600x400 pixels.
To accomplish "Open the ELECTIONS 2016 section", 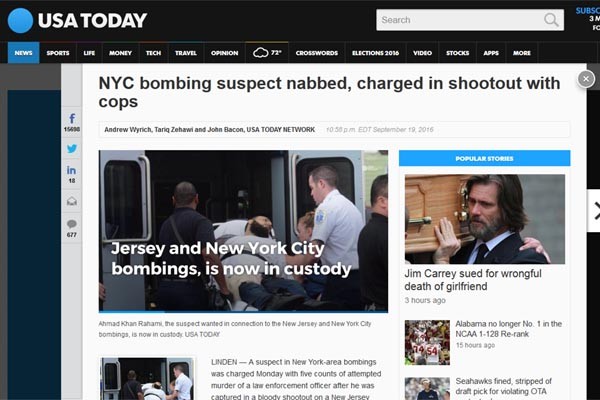I will [x=375, y=53].
